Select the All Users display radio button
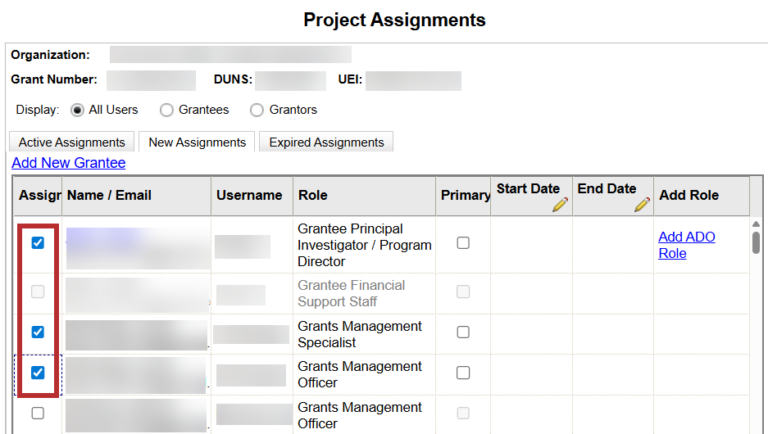Image resolution: width=768 pixels, height=434 pixels. [77, 110]
